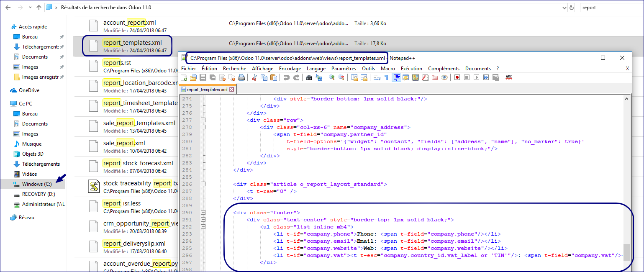
Task: Collapse the fold marker at line 286
Action: pos(203,184)
